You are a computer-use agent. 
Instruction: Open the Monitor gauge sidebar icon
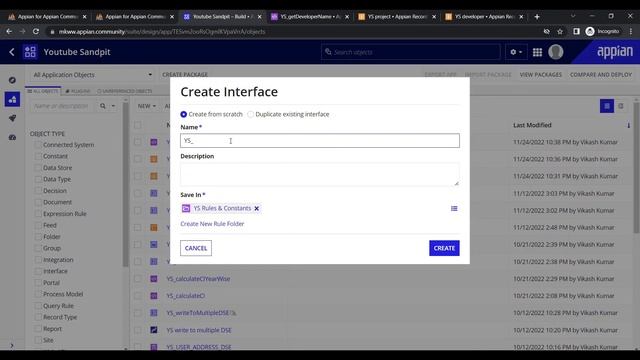coord(12,138)
